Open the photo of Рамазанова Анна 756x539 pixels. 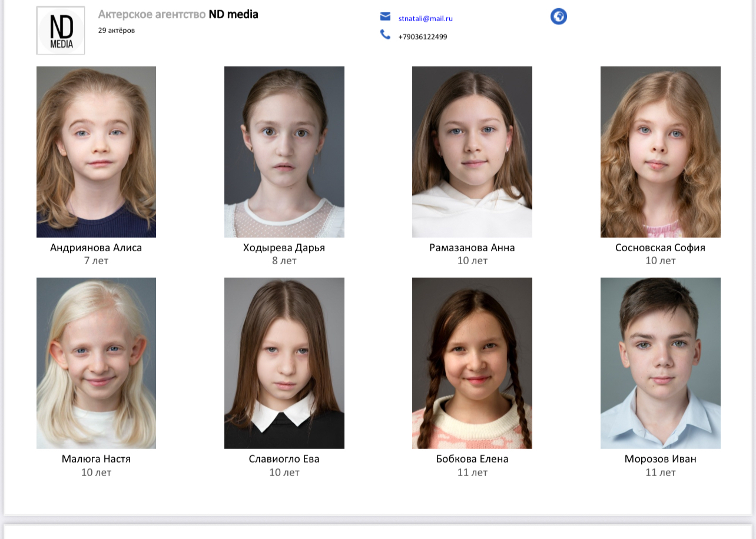(x=472, y=152)
